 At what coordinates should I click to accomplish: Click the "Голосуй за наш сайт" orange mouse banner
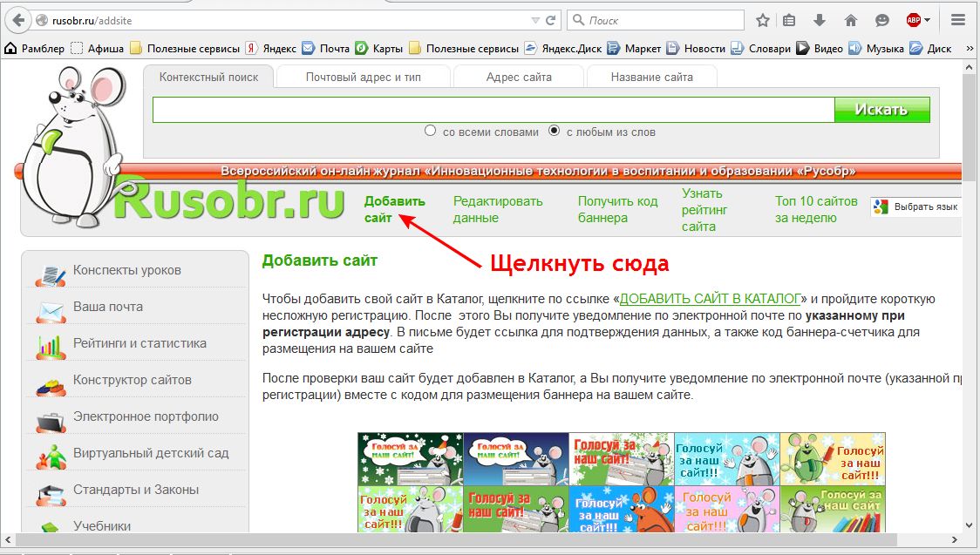click(x=621, y=510)
